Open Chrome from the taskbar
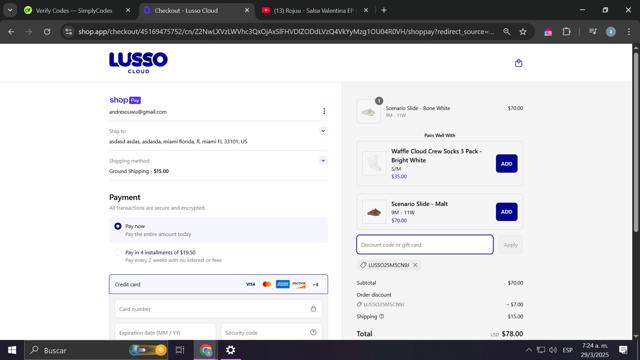This screenshot has height=360, width=640. (206, 350)
